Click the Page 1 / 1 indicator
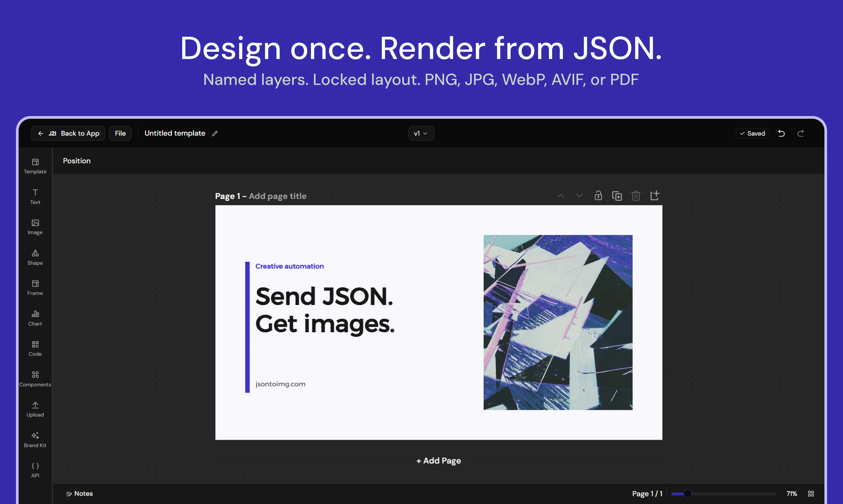This screenshot has height=504, width=843. tap(647, 494)
